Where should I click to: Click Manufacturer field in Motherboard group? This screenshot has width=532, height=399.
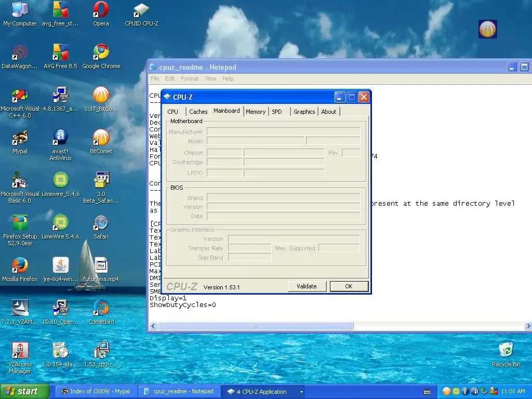point(283,131)
